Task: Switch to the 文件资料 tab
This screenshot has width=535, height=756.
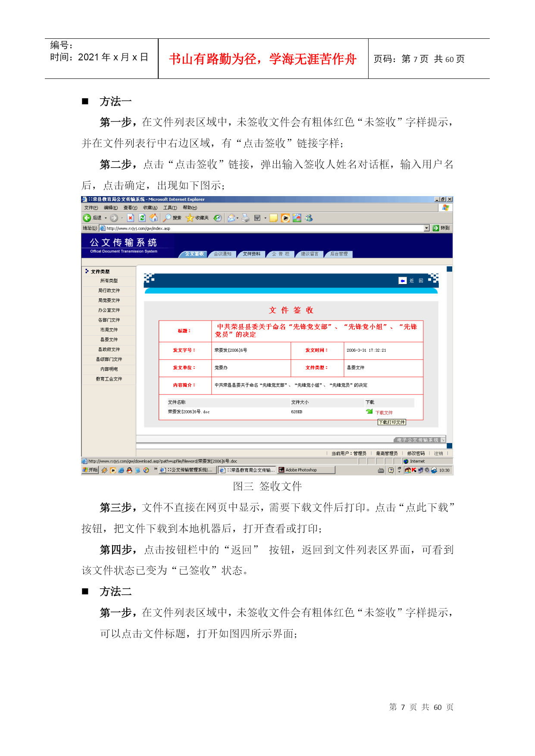Action: tap(251, 254)
